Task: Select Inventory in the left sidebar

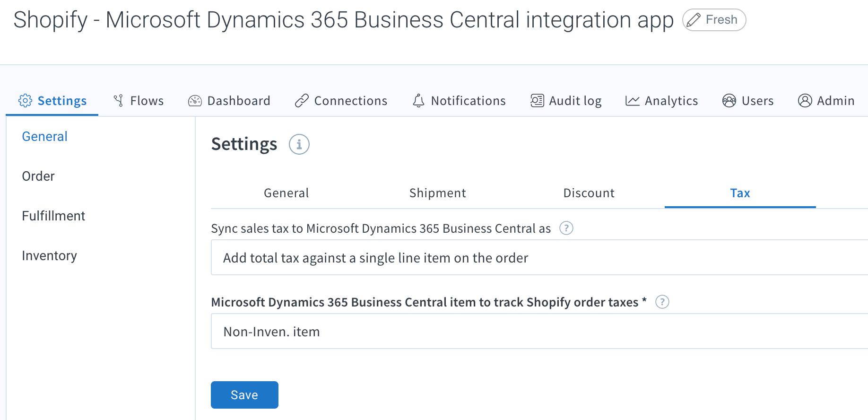Action: [x=49, y=255]
